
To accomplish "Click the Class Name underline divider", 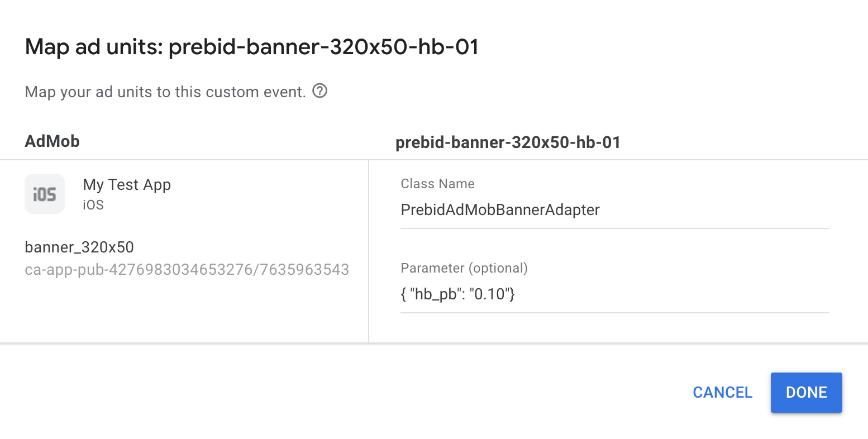I will (613, 227).
